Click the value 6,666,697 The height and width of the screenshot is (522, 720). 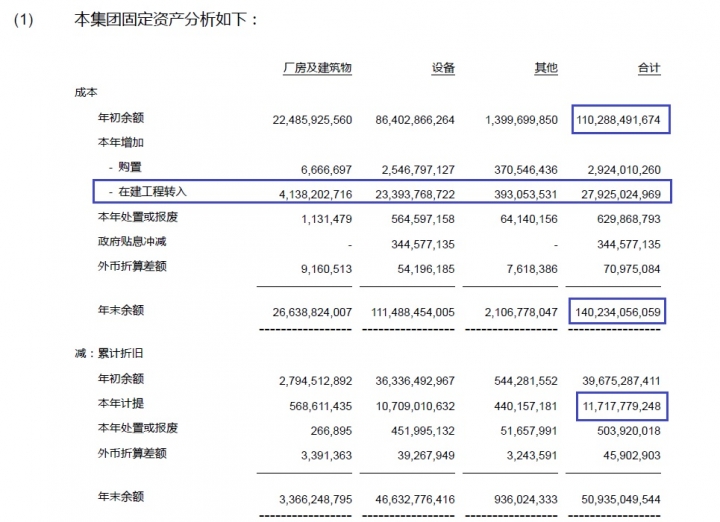[x=326, y=170]
